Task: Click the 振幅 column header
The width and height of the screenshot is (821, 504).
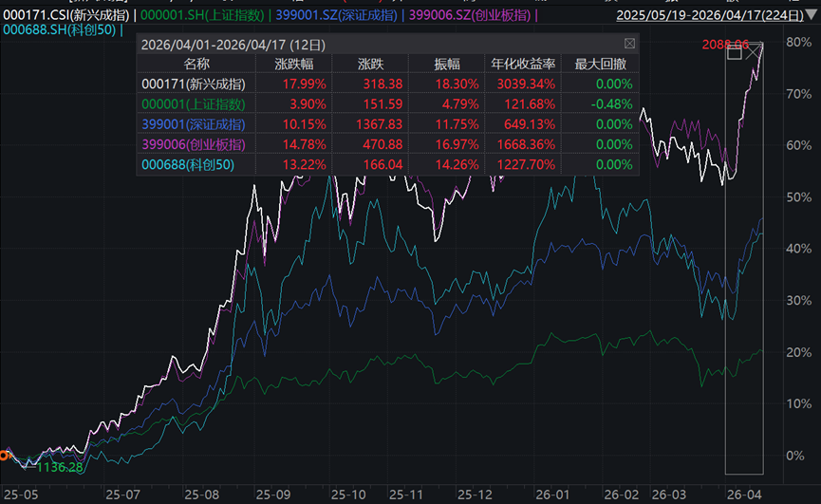Action: [447, 64]
